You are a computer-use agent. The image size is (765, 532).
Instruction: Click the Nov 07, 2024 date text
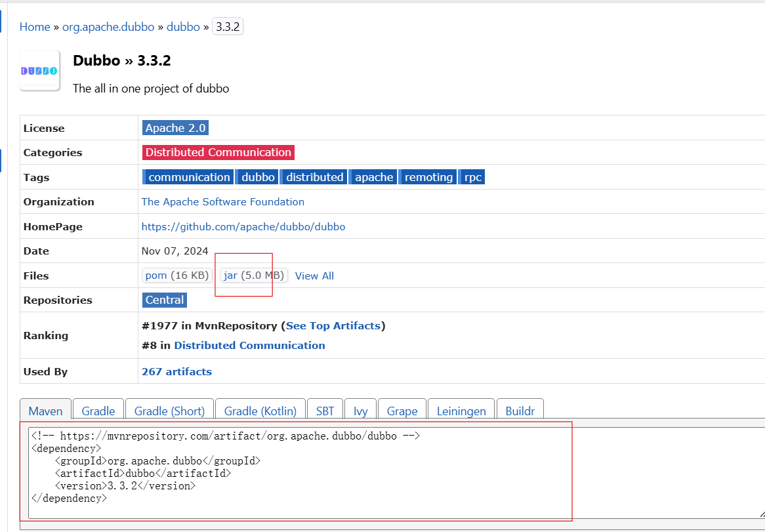(175, 251)
